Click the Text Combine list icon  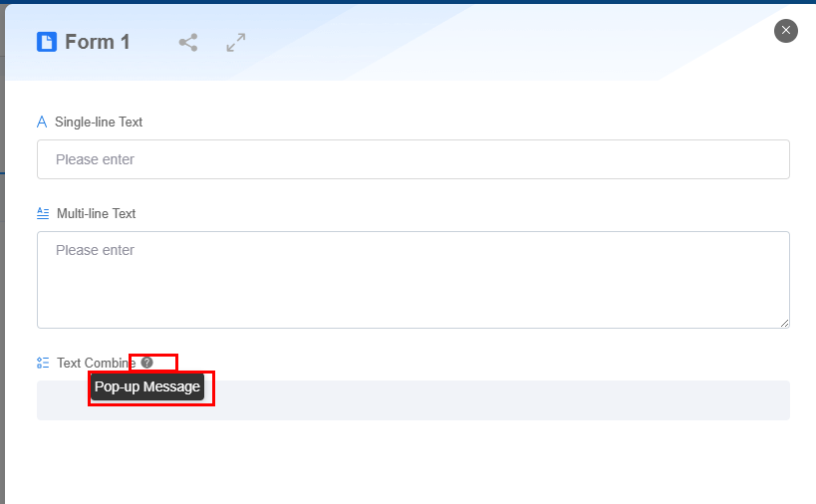pyautogui.click(x=43, y=363)
